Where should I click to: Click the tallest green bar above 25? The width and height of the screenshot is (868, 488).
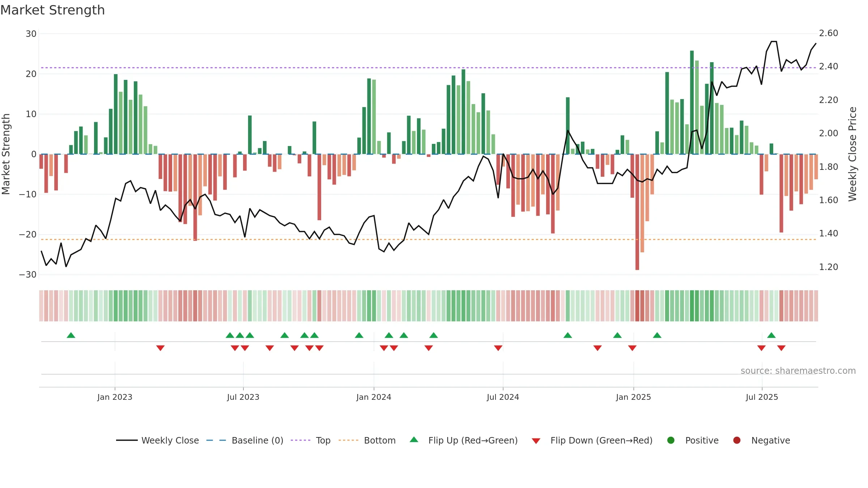pos(692,102)
